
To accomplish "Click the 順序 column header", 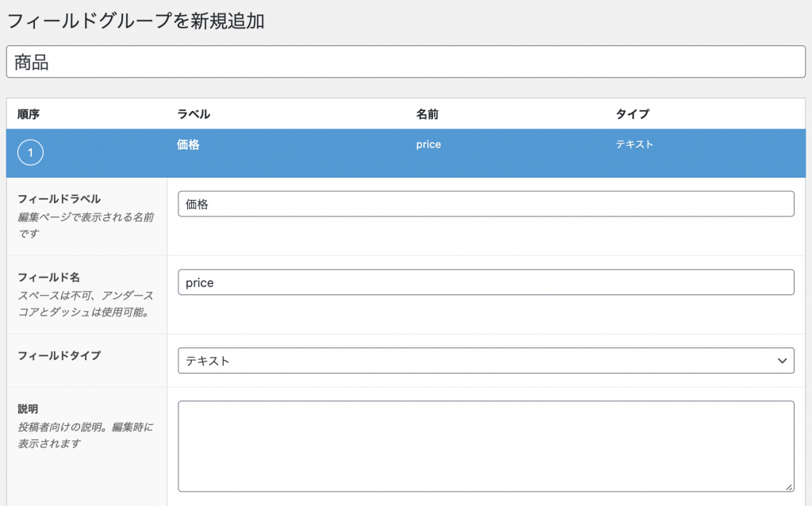I will pos(29,114).
